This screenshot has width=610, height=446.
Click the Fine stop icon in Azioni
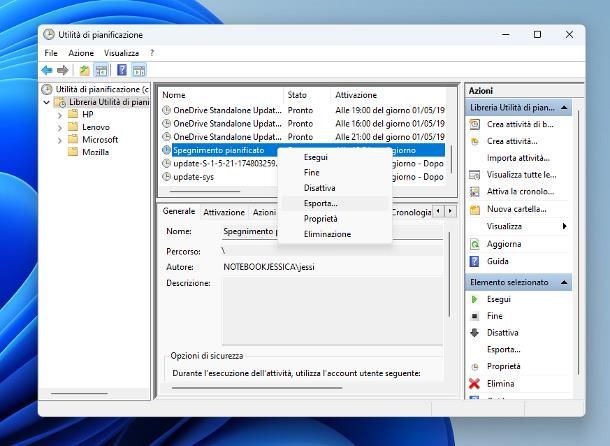[475, 316]
